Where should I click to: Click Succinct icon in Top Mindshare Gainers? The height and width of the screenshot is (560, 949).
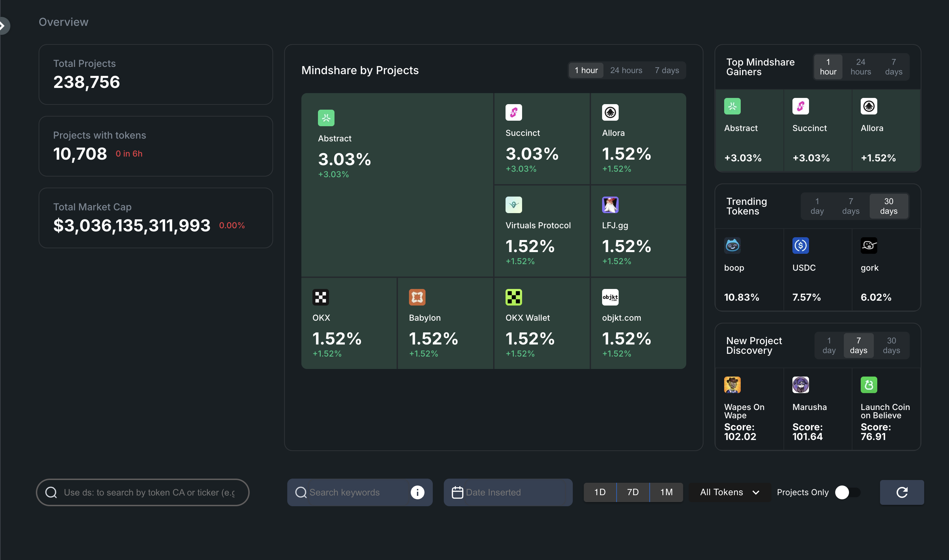coord(800,106)
